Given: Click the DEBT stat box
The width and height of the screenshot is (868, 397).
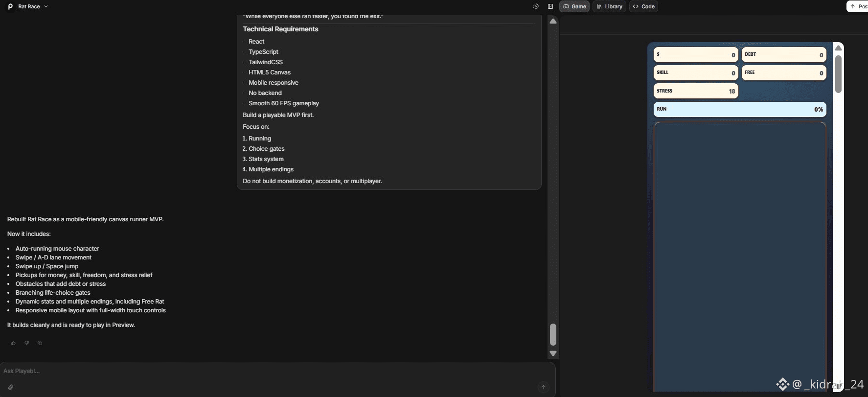Looking at the screenshot, I should [784, 54].
